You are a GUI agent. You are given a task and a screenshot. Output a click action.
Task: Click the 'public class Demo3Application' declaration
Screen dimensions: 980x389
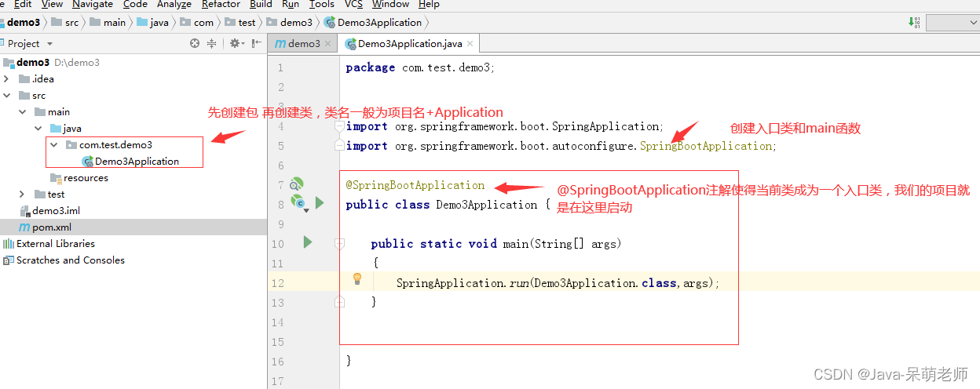(x=441, y=205)
